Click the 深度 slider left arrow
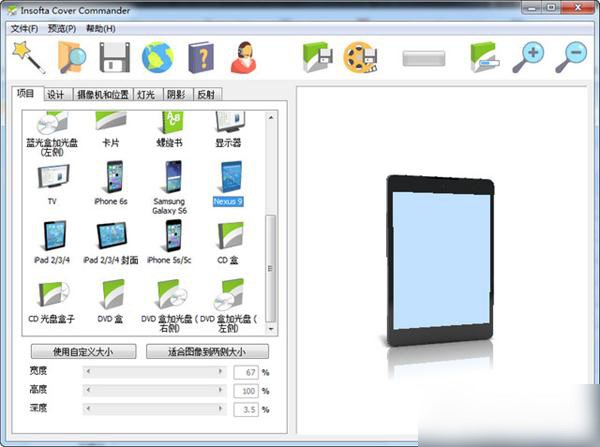This screenshot has height=447, width=600. point(88,409)
